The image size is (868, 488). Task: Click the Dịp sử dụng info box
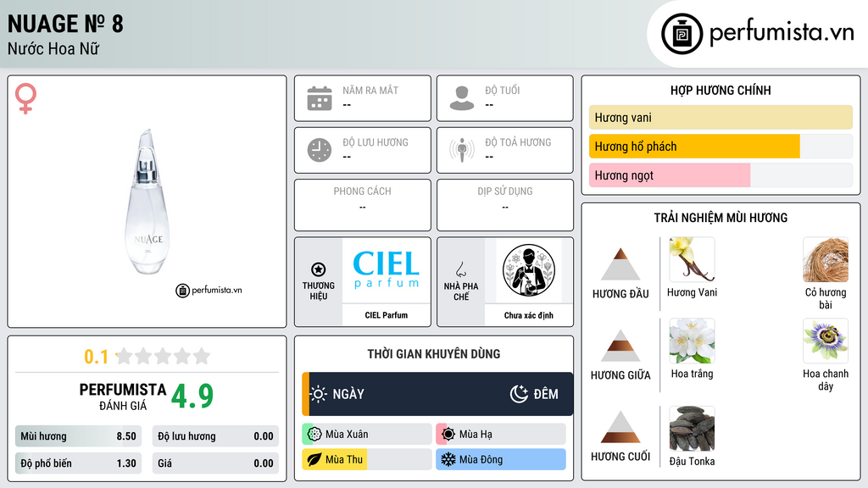click(x=505, y=205)
